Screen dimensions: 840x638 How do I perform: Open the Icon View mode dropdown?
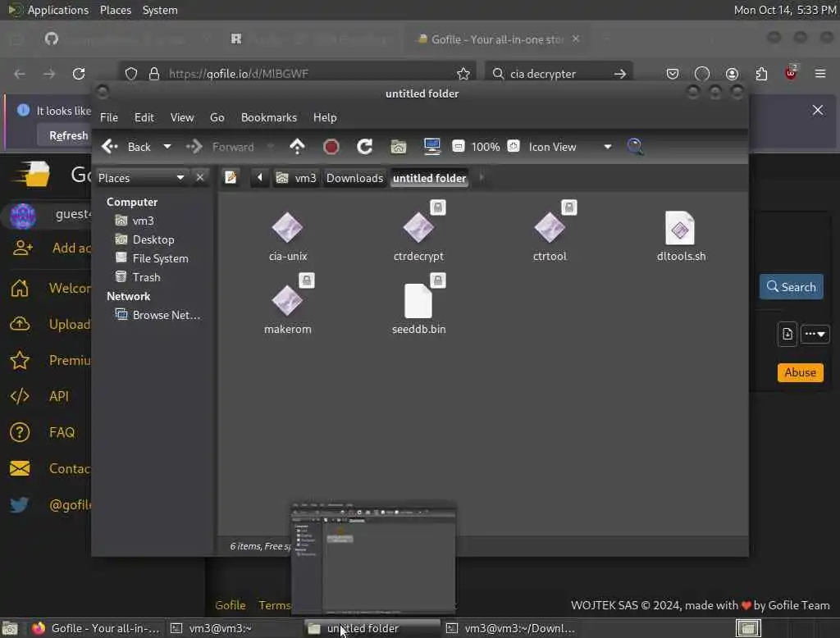[x=570, y=147]
